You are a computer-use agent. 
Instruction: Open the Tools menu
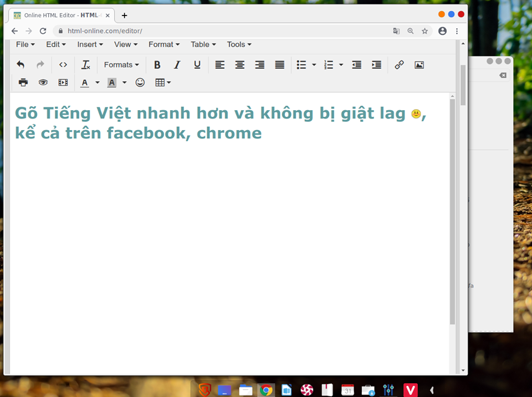239,44
